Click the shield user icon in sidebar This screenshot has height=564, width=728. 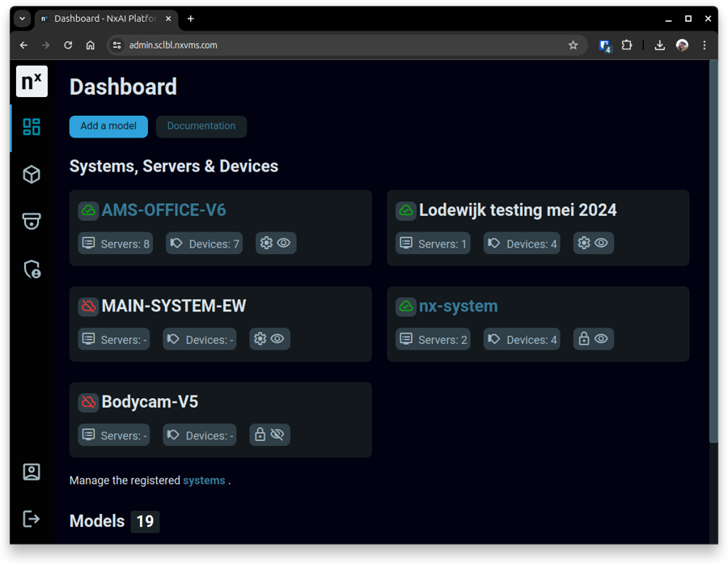pos(32,269)
